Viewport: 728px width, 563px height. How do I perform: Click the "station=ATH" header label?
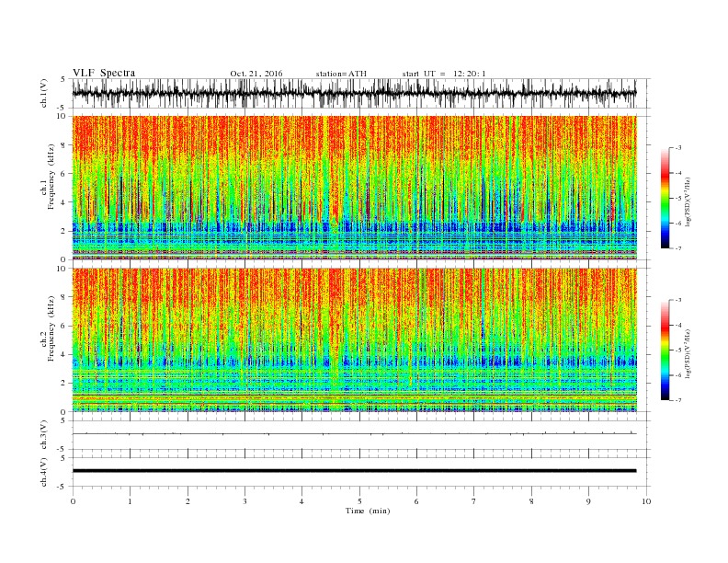point(341,74)
